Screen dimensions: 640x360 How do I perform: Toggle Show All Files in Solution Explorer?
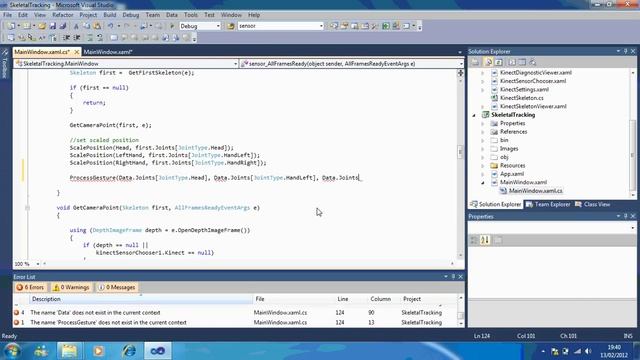[x=488, y=62]
